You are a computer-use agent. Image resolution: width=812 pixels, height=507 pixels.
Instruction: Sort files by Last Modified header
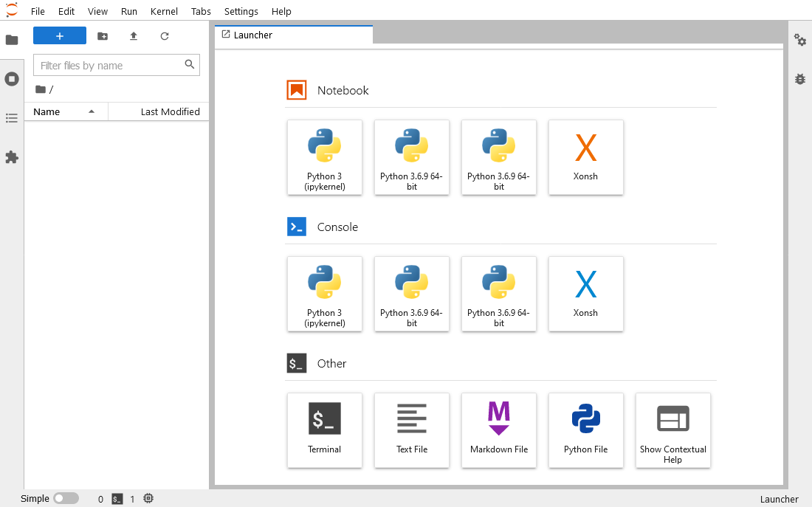[159, 112]
